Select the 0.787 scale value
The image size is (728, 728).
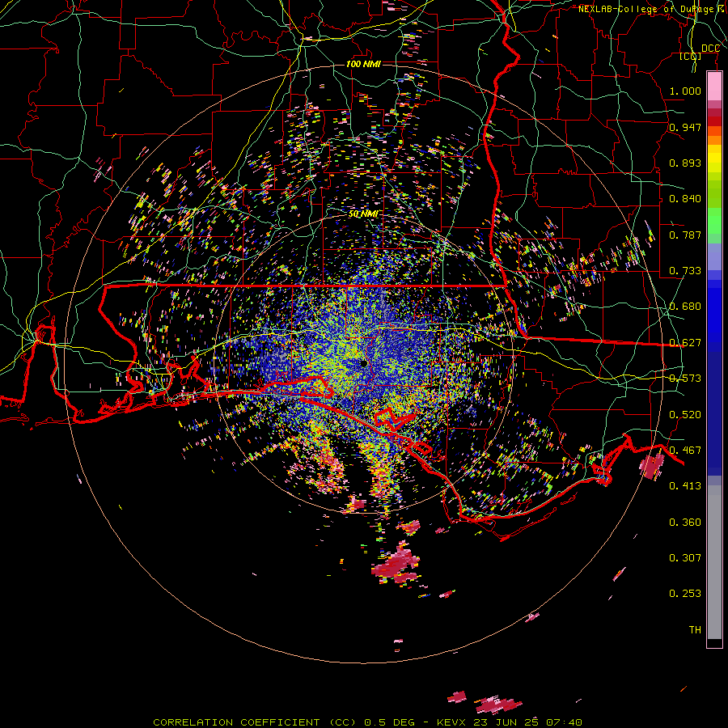(x=685, y=235)
